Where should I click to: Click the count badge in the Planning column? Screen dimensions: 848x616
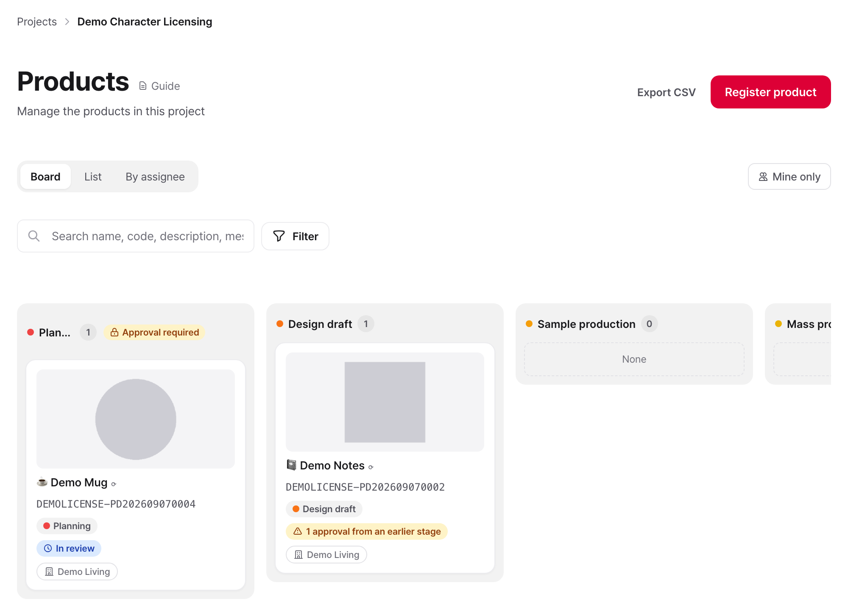coord(88,332)
